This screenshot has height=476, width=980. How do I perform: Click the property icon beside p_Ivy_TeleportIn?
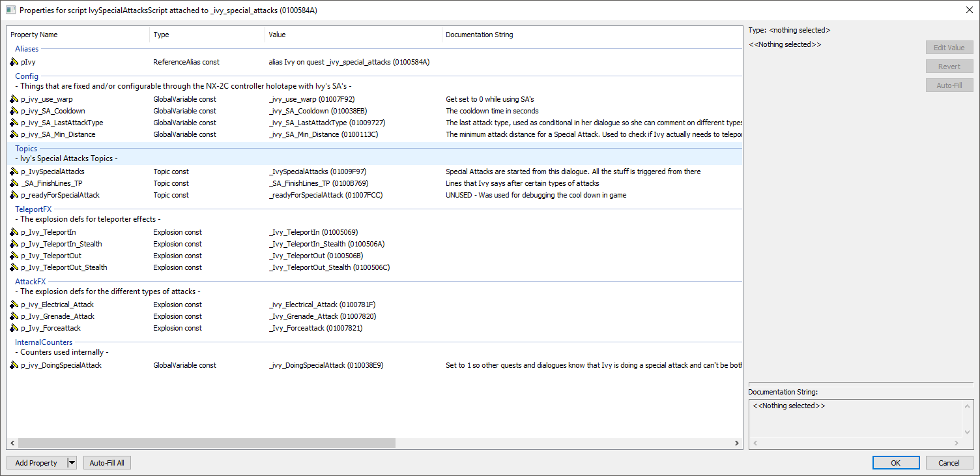[14, 232]
